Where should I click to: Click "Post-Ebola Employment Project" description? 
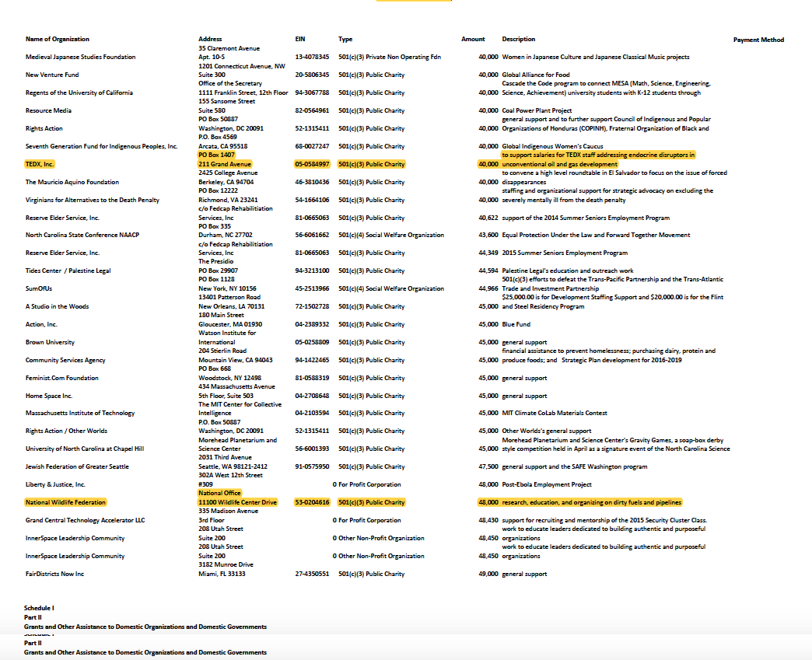[546, 484]
